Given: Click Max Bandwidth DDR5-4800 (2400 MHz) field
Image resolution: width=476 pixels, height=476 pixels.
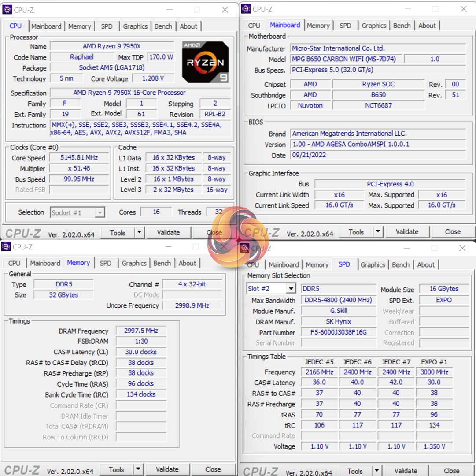Looking at the screenshot, I should [x=338, y=300].
